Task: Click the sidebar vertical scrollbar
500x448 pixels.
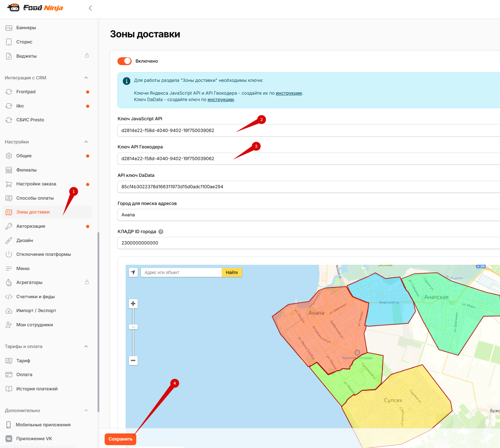Action: (98, 322)
